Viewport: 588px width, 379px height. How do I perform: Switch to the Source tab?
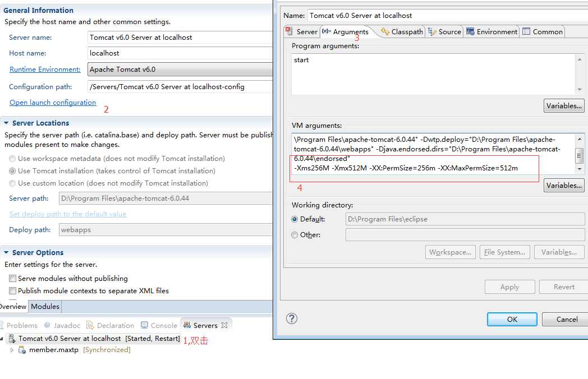pyautogui.click(x=445, y=31)
